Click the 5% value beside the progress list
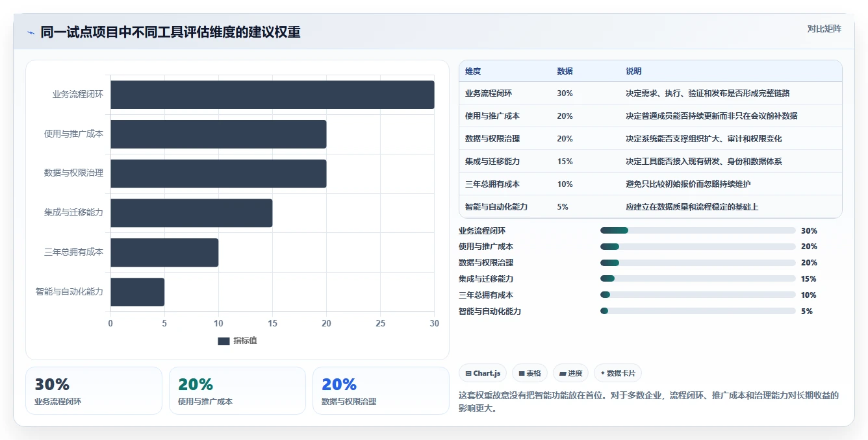The height and width of the screenshot is (440, 868). (x=807, y=312)
